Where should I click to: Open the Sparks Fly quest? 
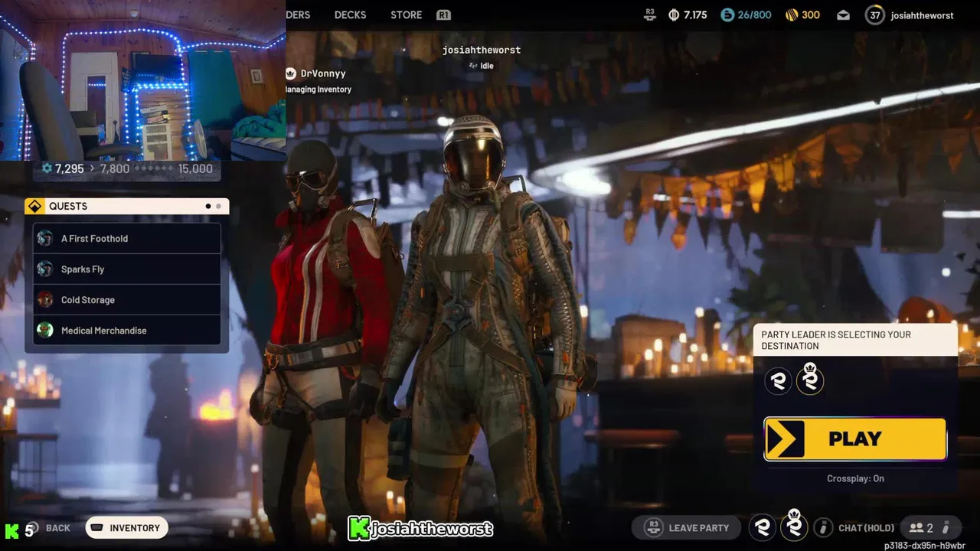click(x=127, y=269)
